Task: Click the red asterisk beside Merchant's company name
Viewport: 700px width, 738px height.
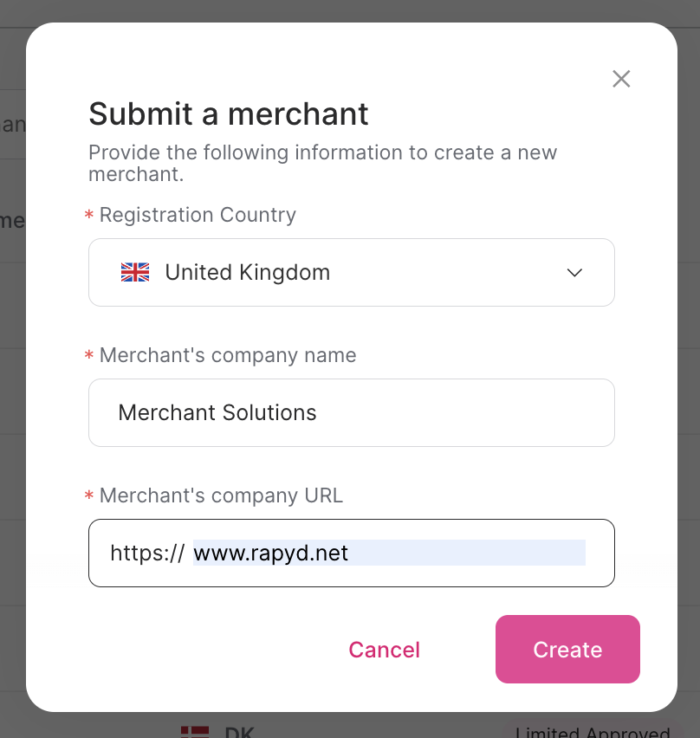Action: (x=88, y=355)
